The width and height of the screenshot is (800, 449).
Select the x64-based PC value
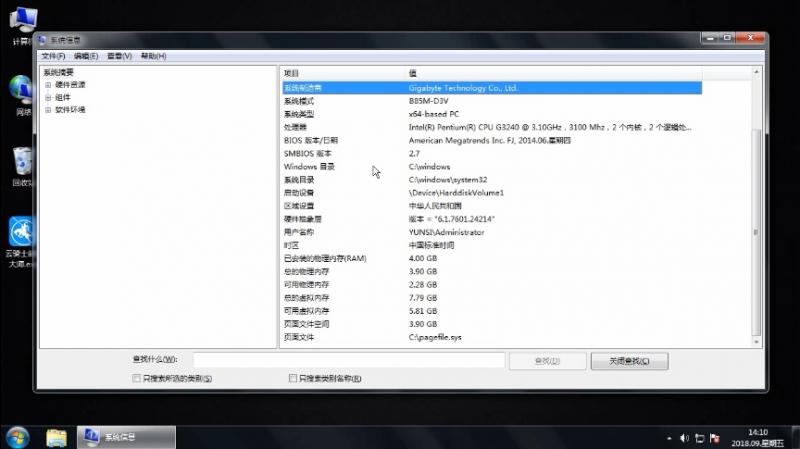tap(434, 114)
